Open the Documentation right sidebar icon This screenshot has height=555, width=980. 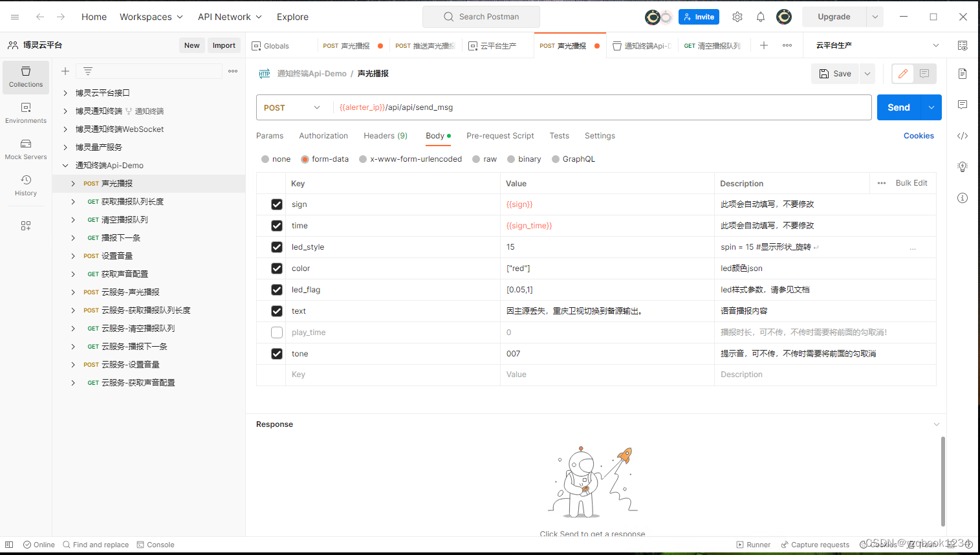pyautogui.click(x=963, y=74)
